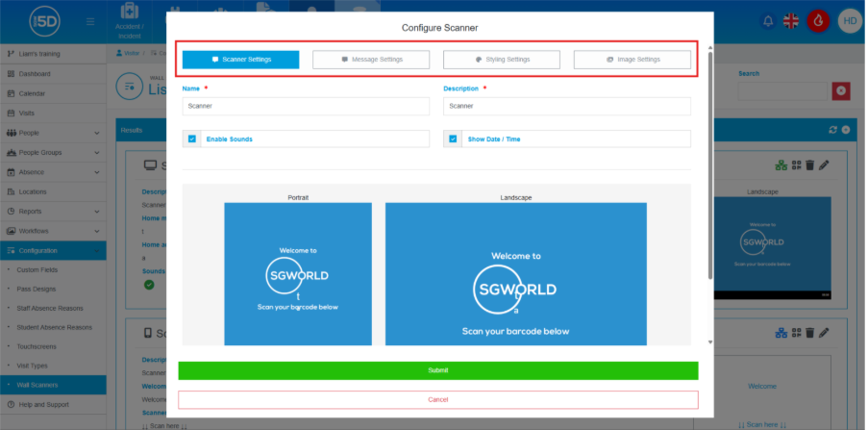This screenshot has width=868, height=430.
Task: Click the hamburger menu icon
Action: pyautogui.click(x=90, y=21)
